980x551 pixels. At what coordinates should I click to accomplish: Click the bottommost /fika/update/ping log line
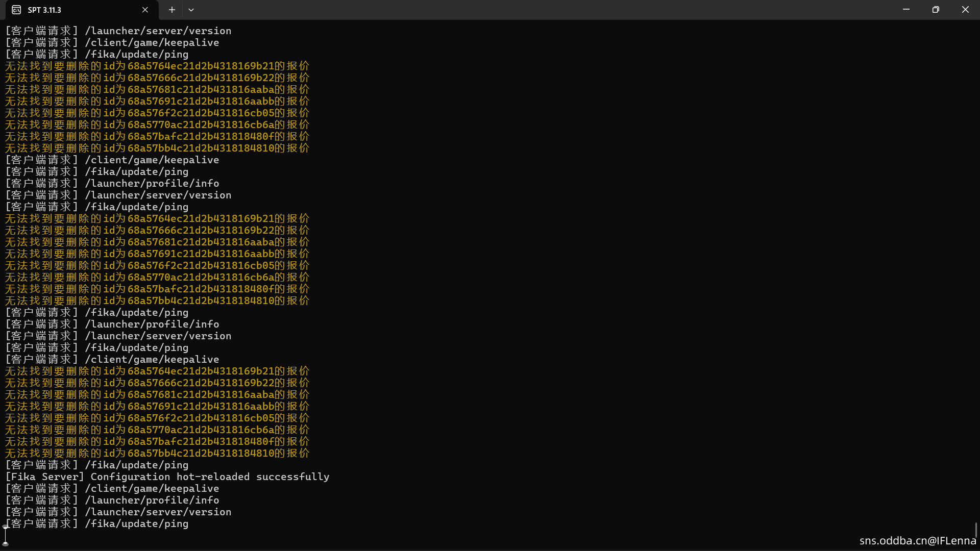point(97,523)
